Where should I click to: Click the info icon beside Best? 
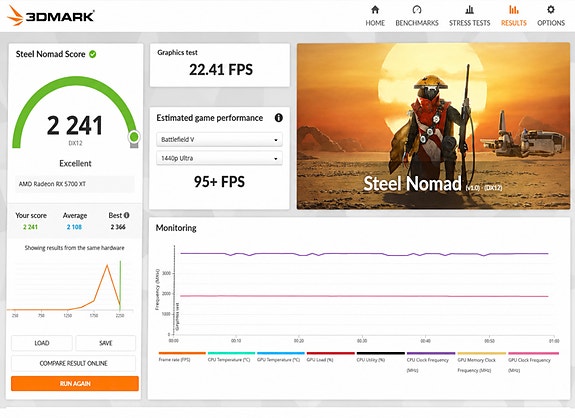(127, 215)
